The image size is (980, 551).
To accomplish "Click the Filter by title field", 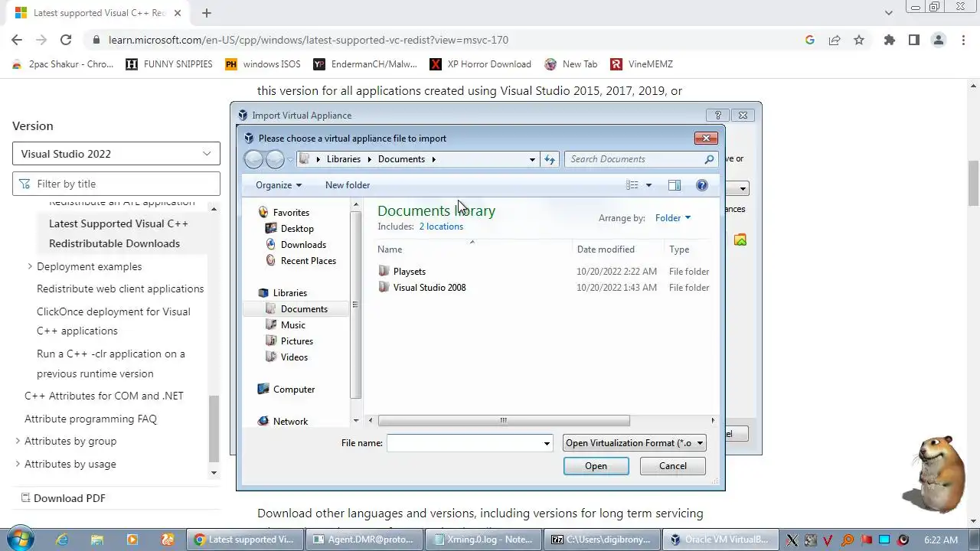I will 116,184.
